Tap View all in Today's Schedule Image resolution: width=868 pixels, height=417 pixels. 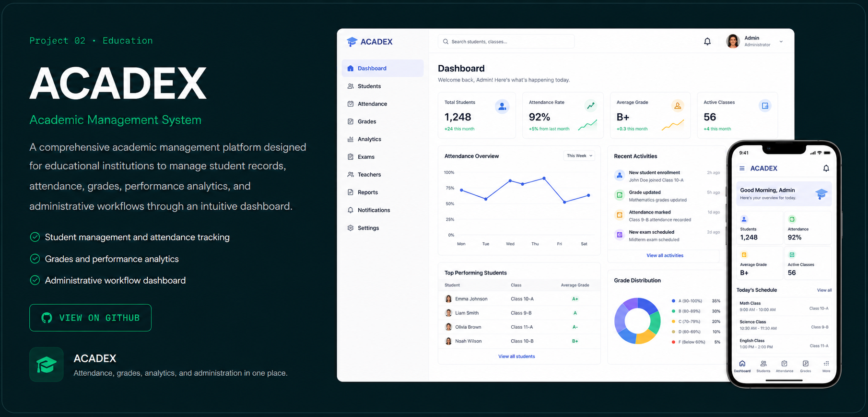[x=824, y=290]
